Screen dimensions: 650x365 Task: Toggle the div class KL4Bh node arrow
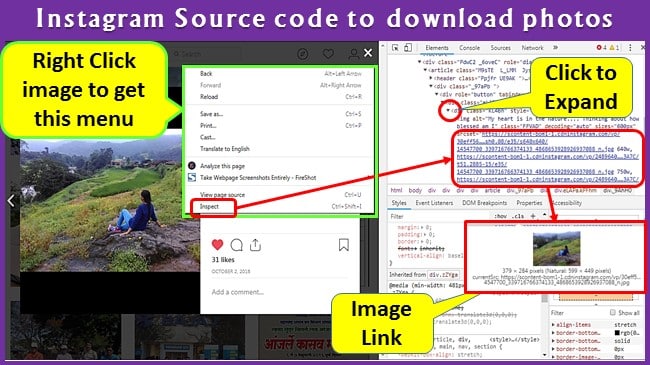click(x=448, y=111)
